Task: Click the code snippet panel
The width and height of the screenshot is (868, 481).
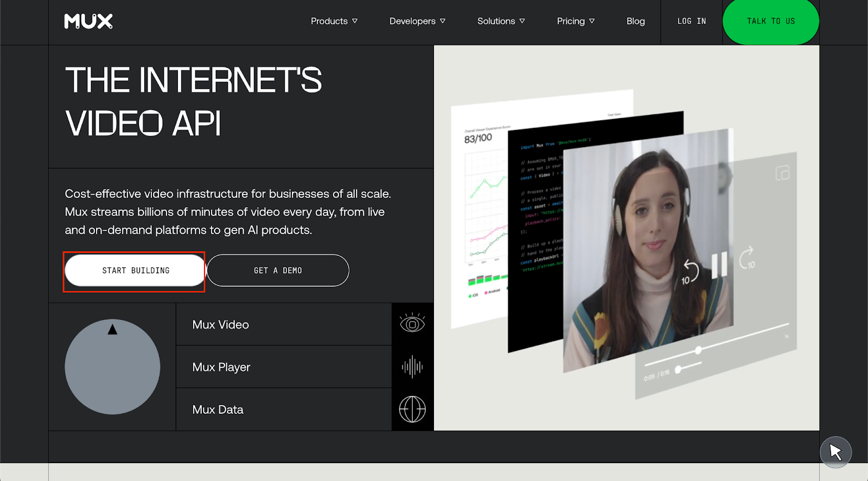Action: click(x=536, y=233)
